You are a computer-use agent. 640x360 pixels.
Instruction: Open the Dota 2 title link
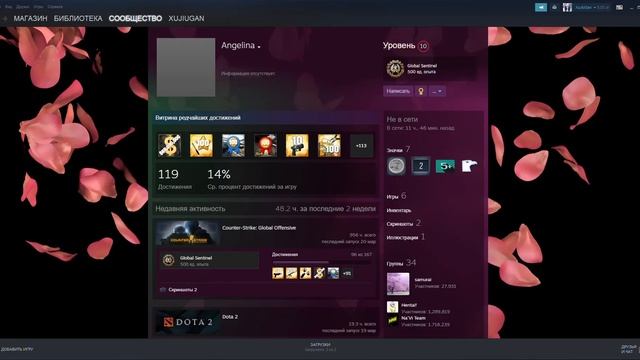230,317
